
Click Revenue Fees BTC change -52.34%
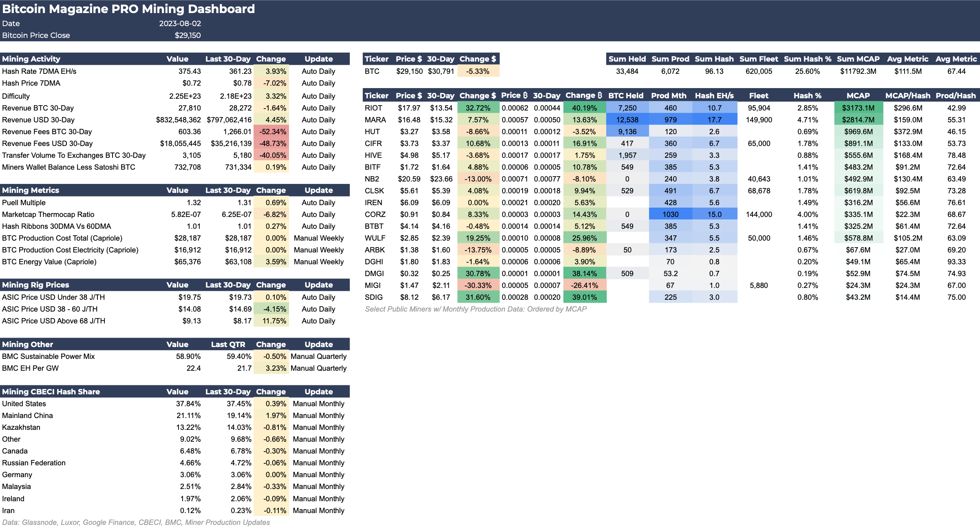click(271, 132)
